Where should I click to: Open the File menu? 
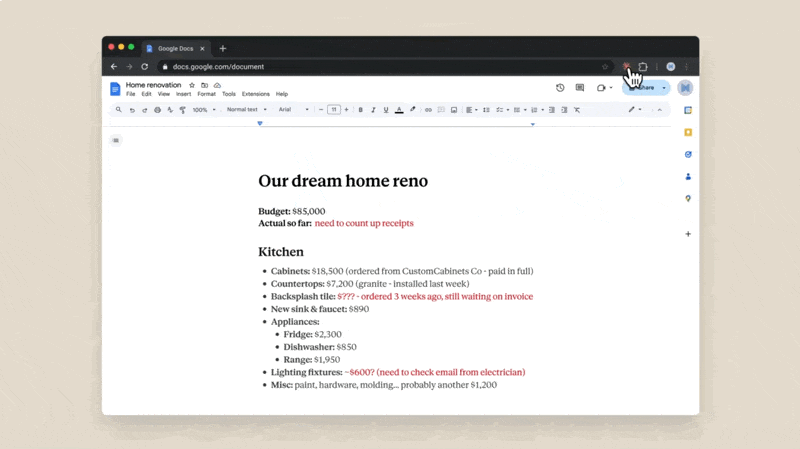(131, 94)
